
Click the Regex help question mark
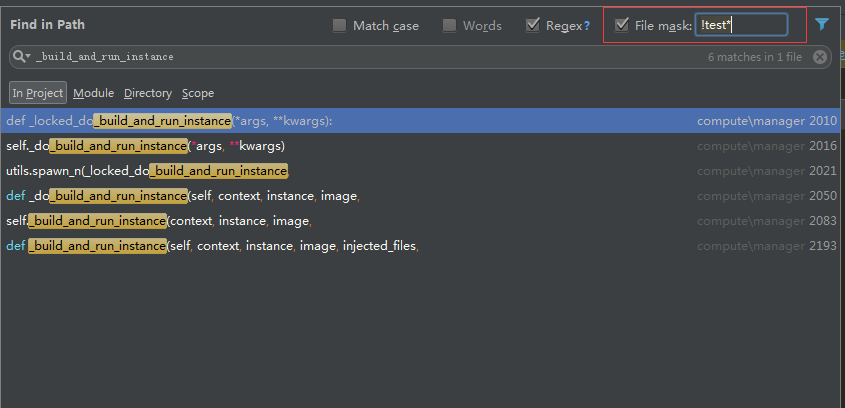(586, 26)
